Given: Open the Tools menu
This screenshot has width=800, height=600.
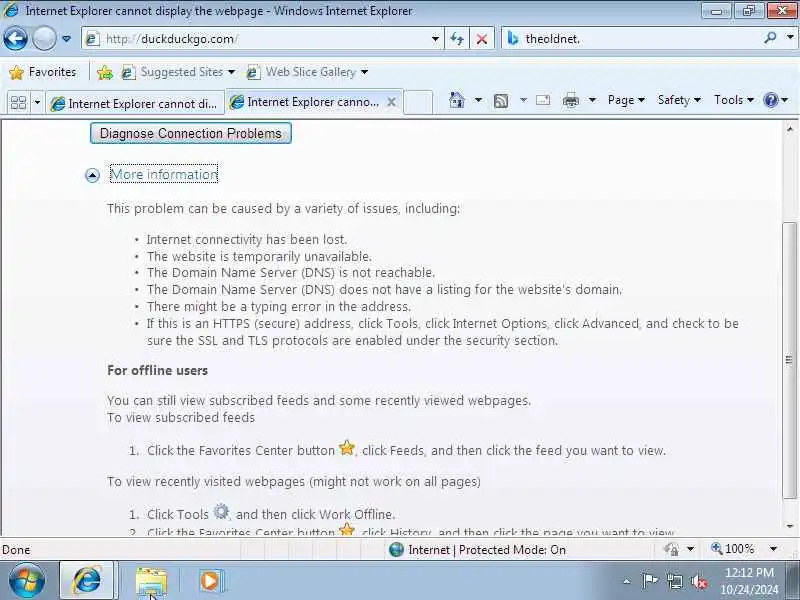Looking at the screenshot, I should tap(734, 100).
